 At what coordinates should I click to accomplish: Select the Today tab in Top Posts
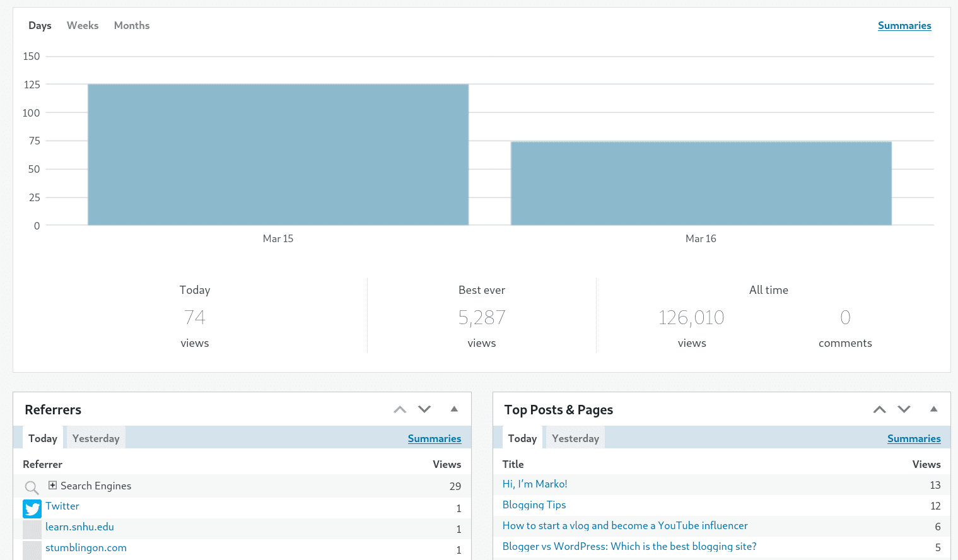[522, 438]
